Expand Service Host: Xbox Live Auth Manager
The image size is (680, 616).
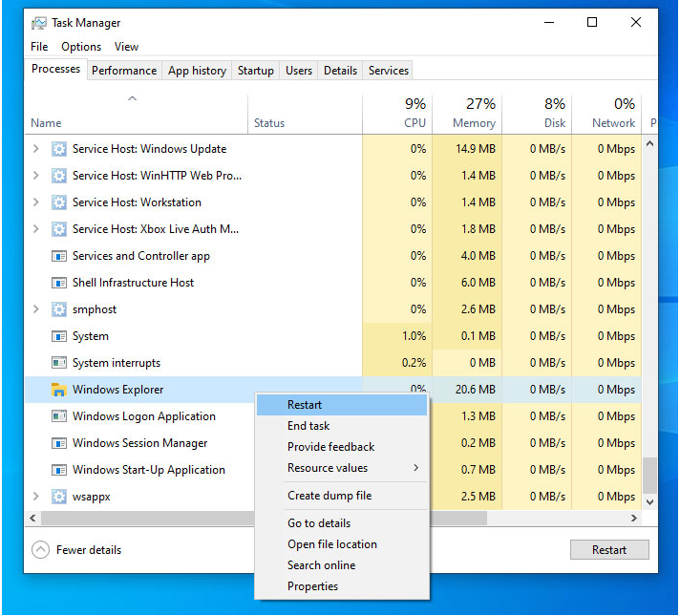point(36,229)
